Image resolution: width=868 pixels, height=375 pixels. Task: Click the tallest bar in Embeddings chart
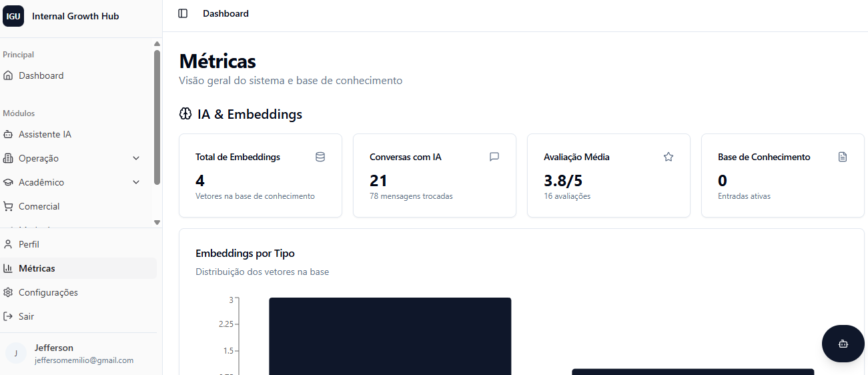click(x=390, y=336)
